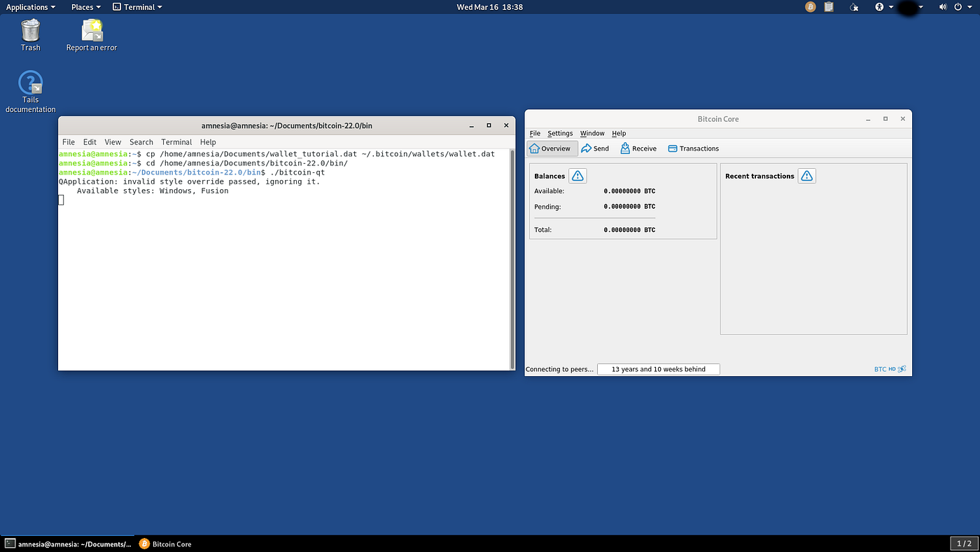Click the Bitcoin tray icon in top bar

tap(811, 7)
